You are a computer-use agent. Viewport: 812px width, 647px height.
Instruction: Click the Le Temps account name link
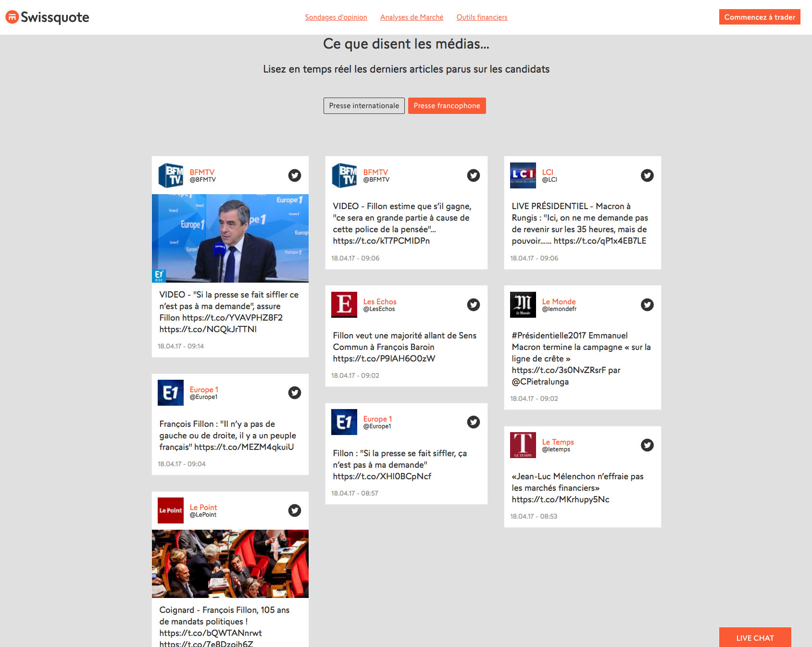click(558, 442)
